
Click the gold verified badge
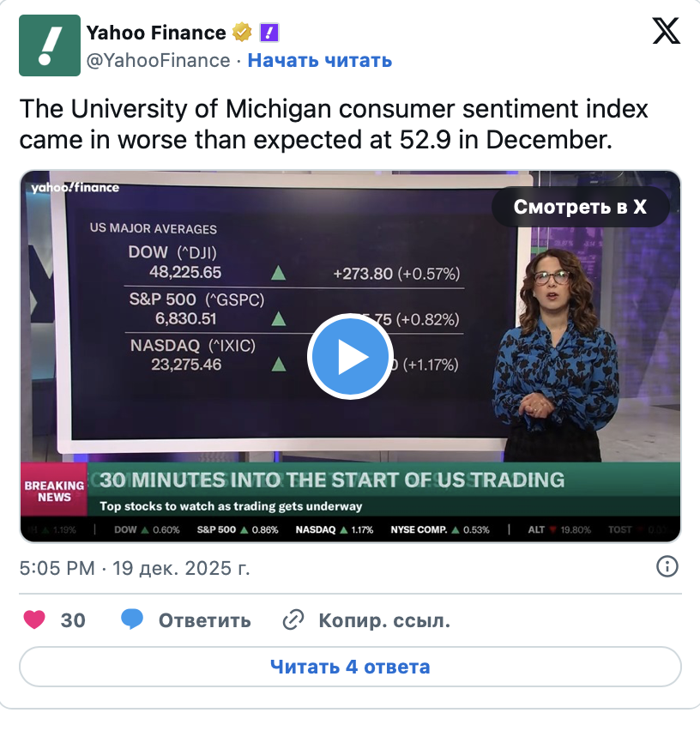[x=242, y=33]
